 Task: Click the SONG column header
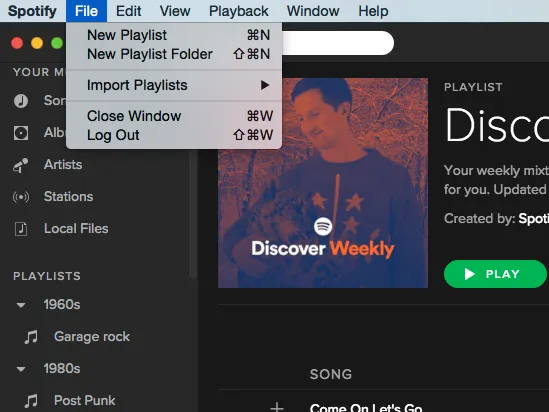331,374
